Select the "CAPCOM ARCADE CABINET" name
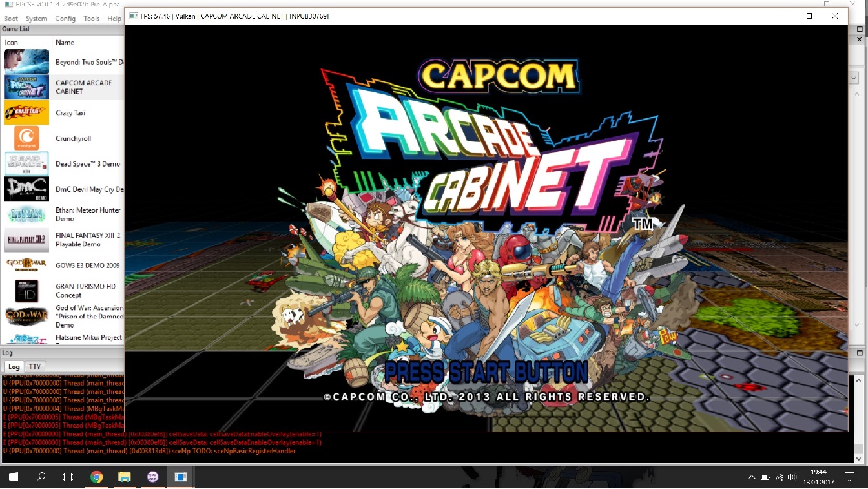 (x=84, y=87)
